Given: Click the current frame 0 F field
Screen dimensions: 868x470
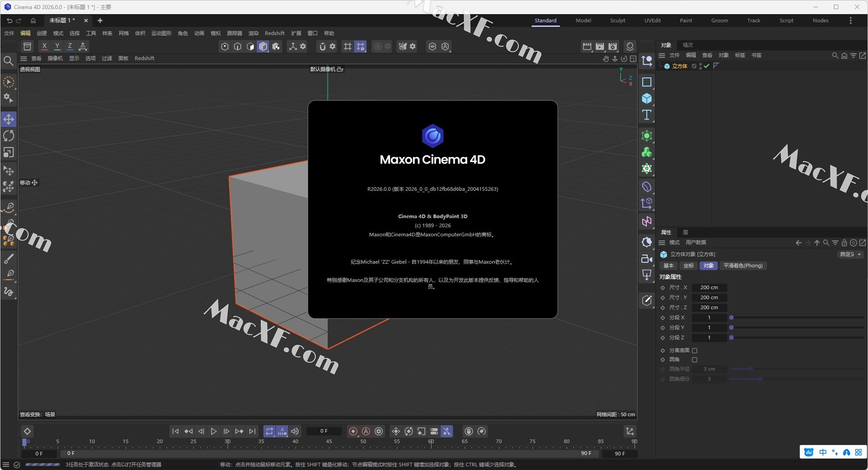Looking at the screenshot, I should tap(324, 431).
